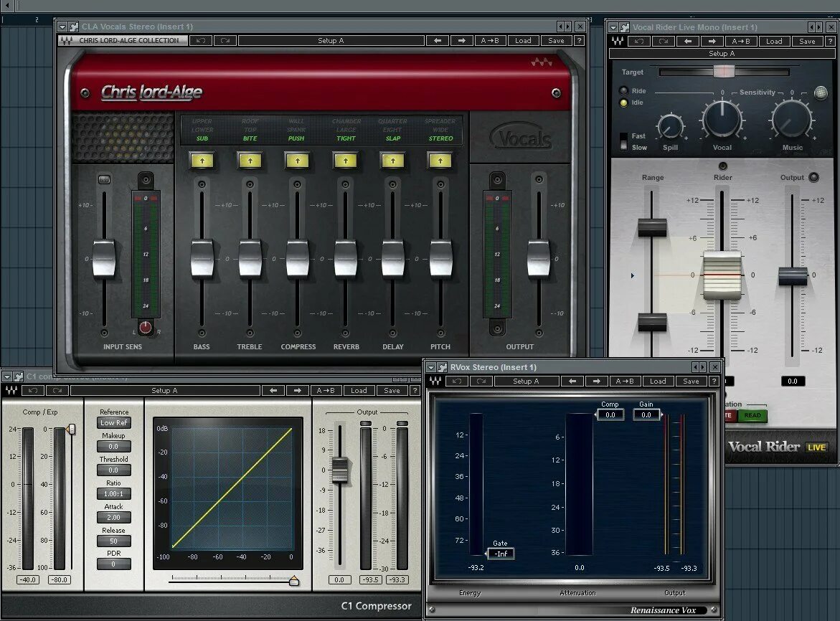840x621 pixels.
Task: Click undo icon in RVox toolbar
Action: click(x=456, y=381)
